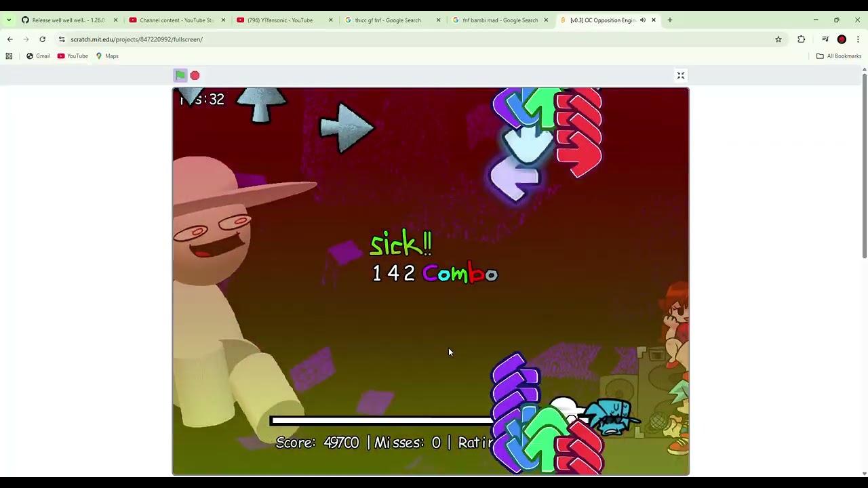This screenshot has width=868, height=488.
Task: Click the white health bar in game
Action: [x=382, y=421]
